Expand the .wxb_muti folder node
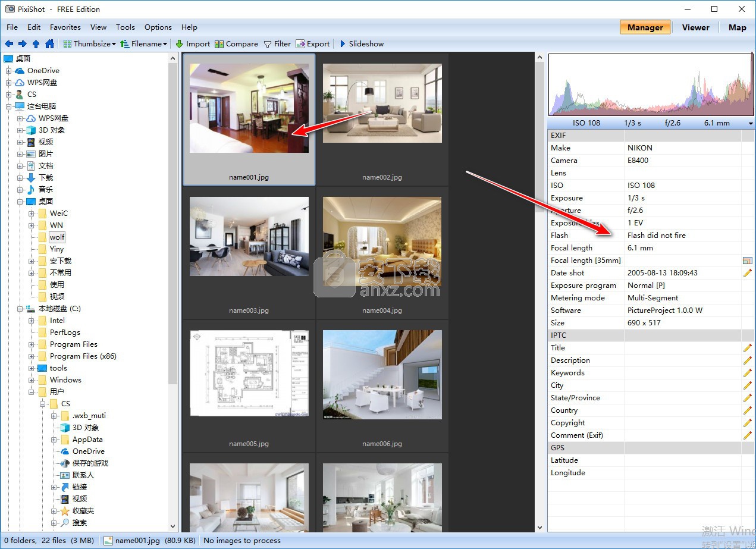Image resolution: width=756 pixels, height=549 pixels. coord(54,416)
